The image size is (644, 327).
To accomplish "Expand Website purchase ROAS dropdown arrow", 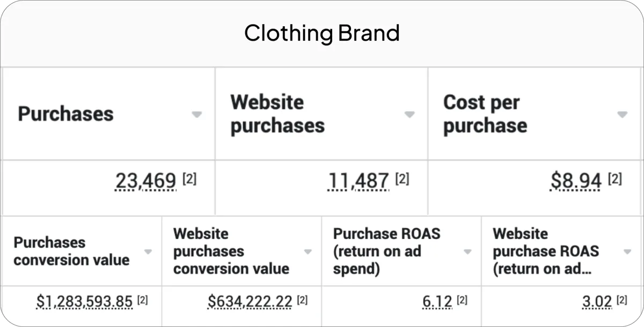I will [627, 251].
